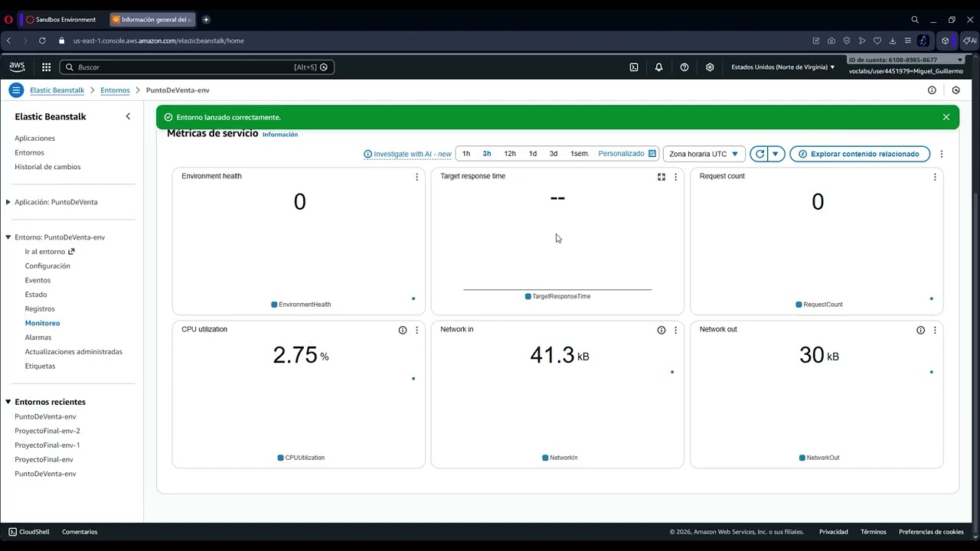Collapse the Entorno: PuntoDeVenta-env section
Viewport: 980px width, 551px height.
pos(8,237)
